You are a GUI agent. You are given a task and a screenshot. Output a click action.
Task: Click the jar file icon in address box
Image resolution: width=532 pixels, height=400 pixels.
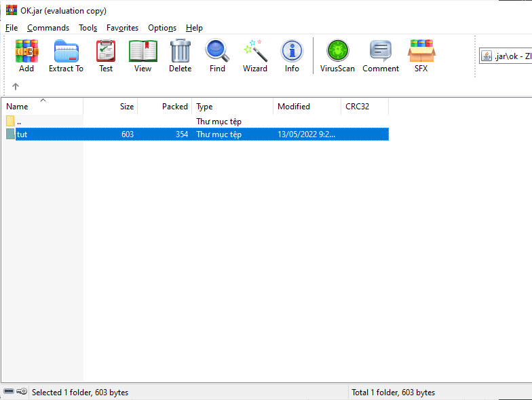(x=487, y=56)
